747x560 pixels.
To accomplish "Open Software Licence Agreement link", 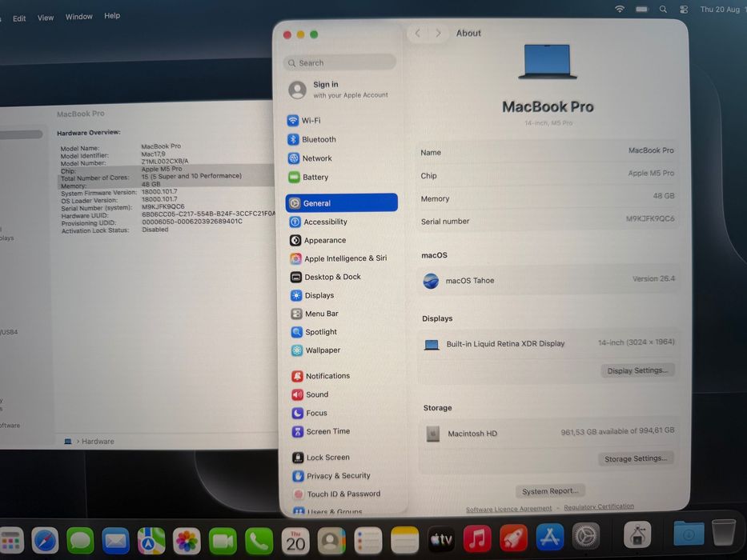I will coord(508,509).
